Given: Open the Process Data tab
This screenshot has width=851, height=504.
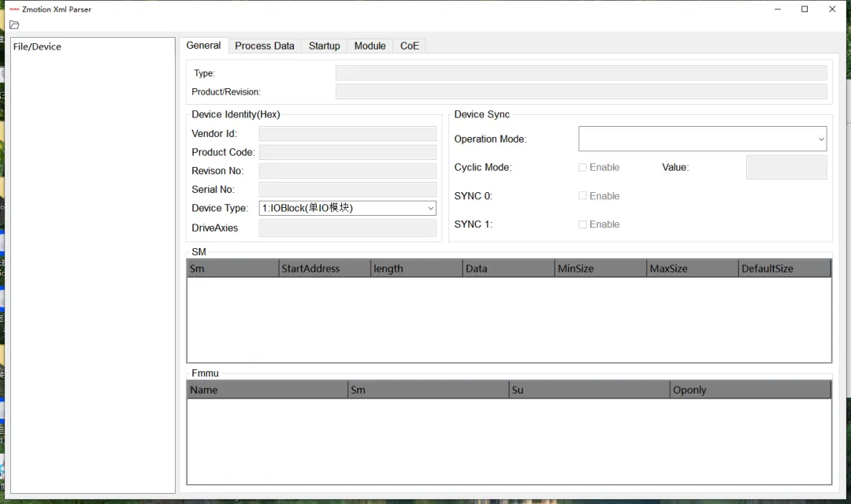Looking at the screenshot, I should tap(264, 46).
